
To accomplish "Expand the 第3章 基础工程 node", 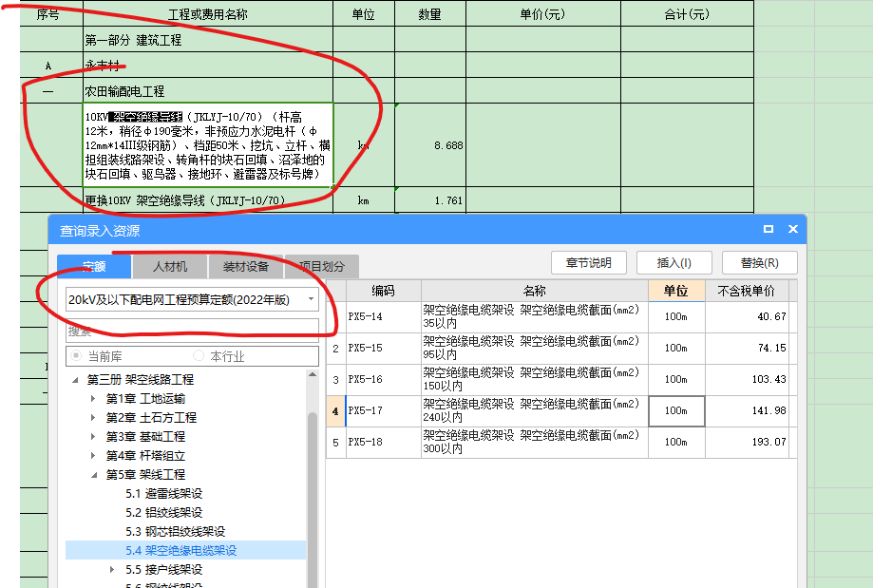I will point(93,437).
